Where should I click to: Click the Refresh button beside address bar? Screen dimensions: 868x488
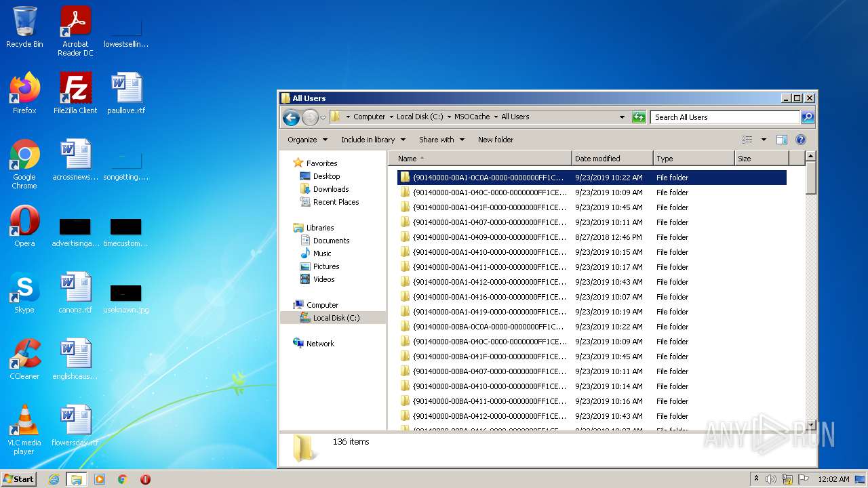638,117
